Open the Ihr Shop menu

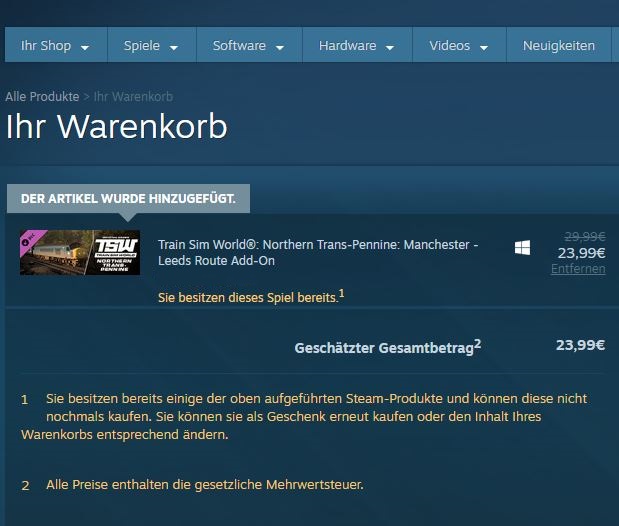coord(56,45)
